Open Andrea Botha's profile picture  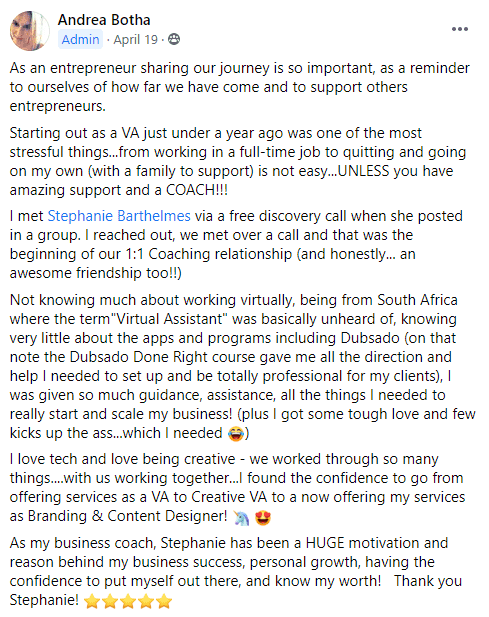[x=30, y=31]
